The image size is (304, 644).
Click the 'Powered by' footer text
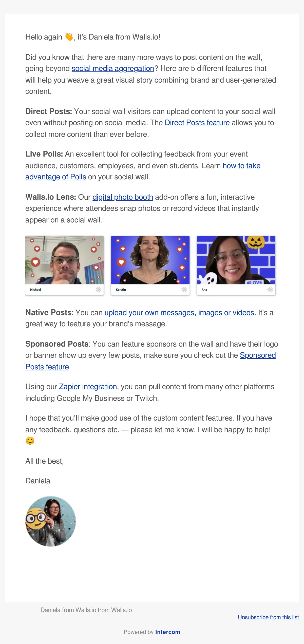point(139,632)
